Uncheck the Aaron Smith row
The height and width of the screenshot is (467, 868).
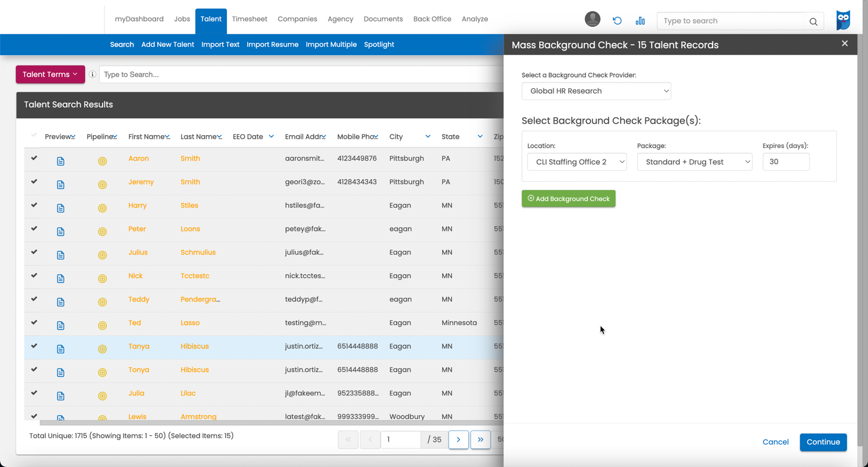coord(34,158)
